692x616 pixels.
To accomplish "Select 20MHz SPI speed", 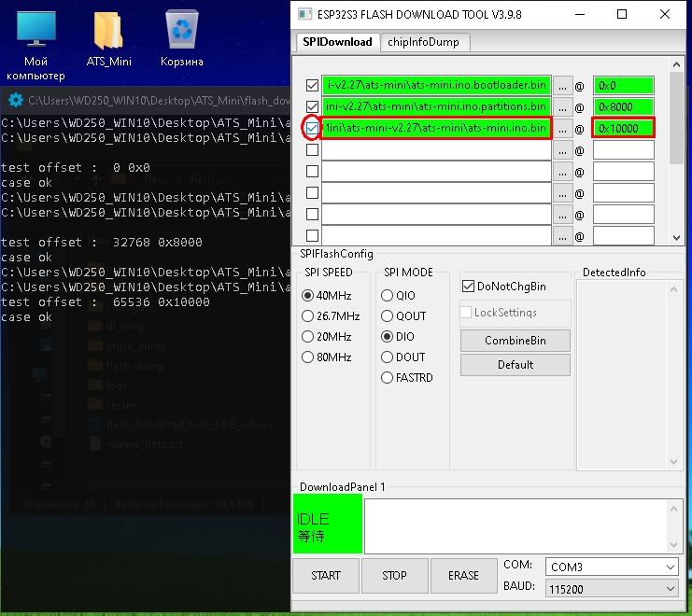I will [x=307, y=337].
